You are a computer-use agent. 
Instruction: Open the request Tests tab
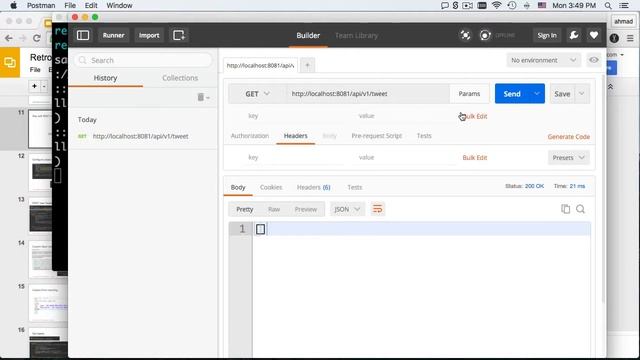(424, 136)
